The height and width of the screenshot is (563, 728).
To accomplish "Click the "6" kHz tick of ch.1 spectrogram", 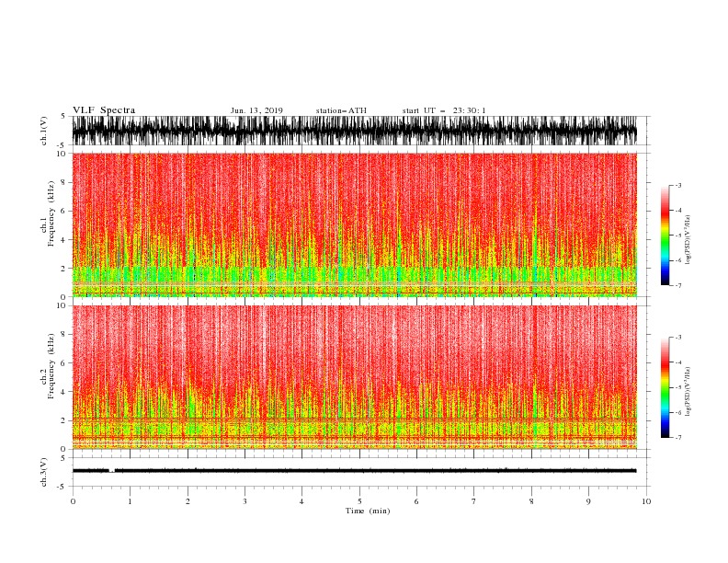I will click(x=64, y=212).
